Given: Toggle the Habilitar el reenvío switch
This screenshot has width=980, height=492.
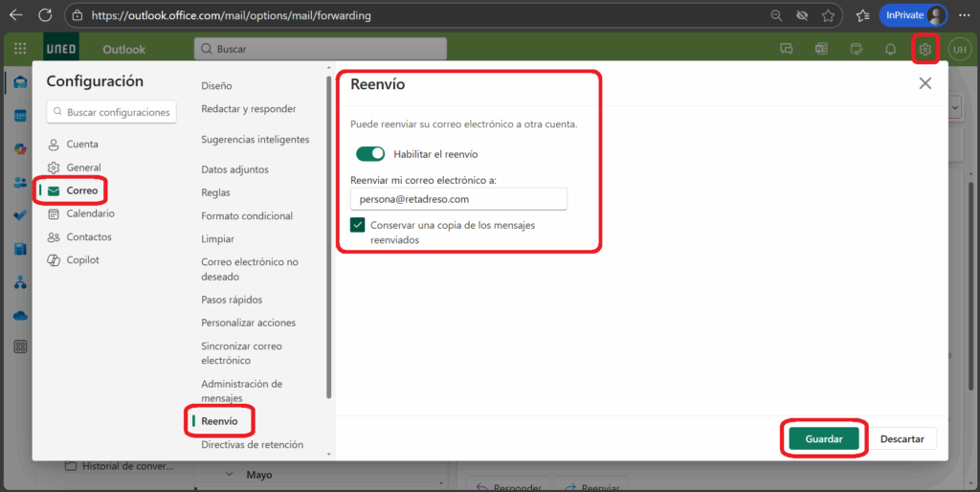Looking at the screenshot, I should pos(369,153).
